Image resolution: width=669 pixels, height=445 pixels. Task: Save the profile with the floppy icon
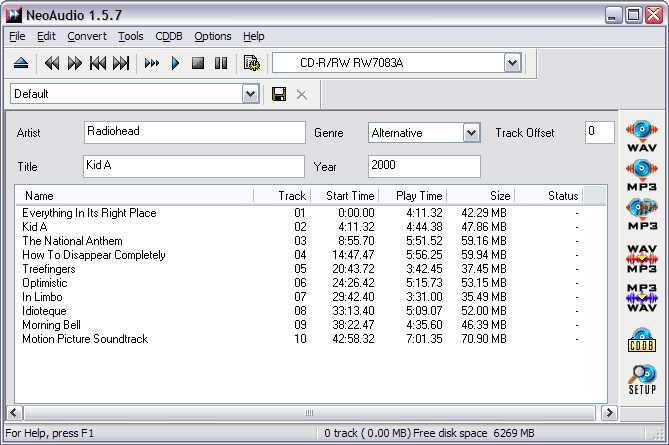click(x=279, y=94)
